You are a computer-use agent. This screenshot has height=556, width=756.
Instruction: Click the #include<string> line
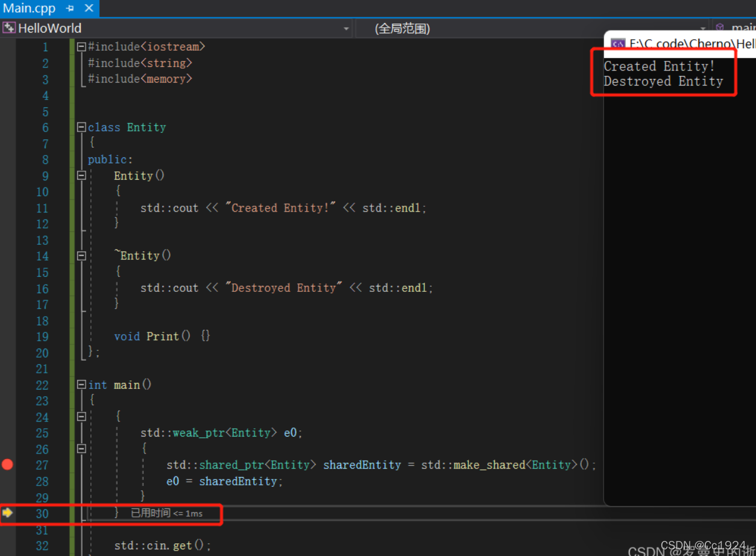pyautogui.click(x=140, y=63)
